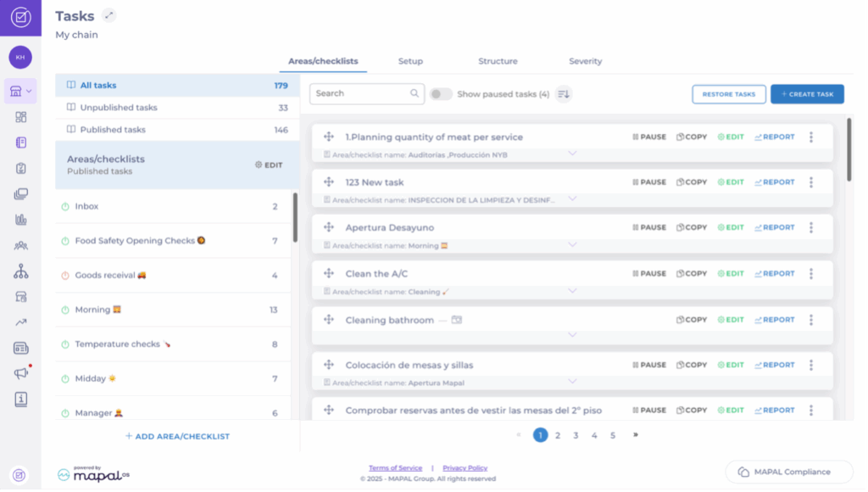Click the sort order icon beside Show paused tasks

tap(564, 94)
